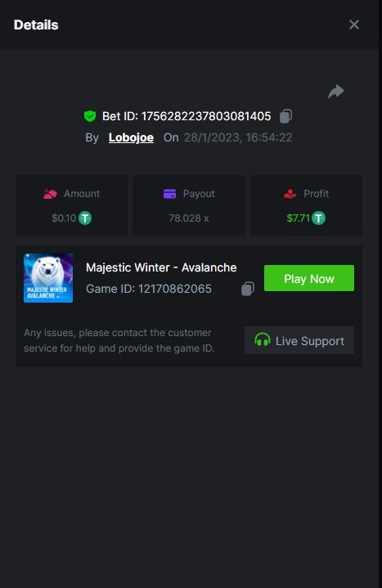Click the green headphones support icon

[x=263, y=339]
